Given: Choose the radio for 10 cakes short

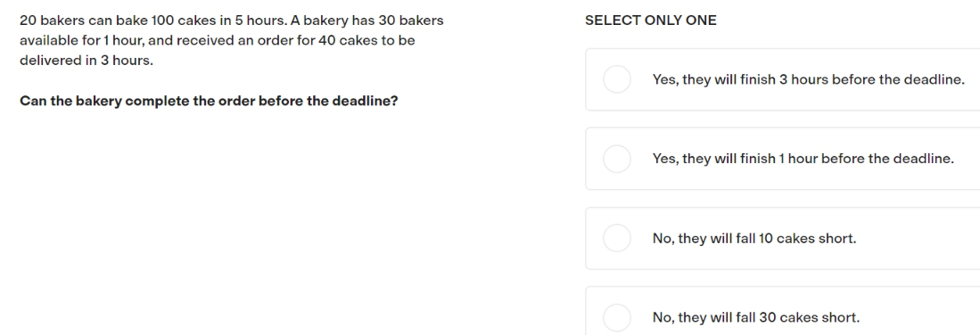Looking at the screenshot, I should point(617,238).
